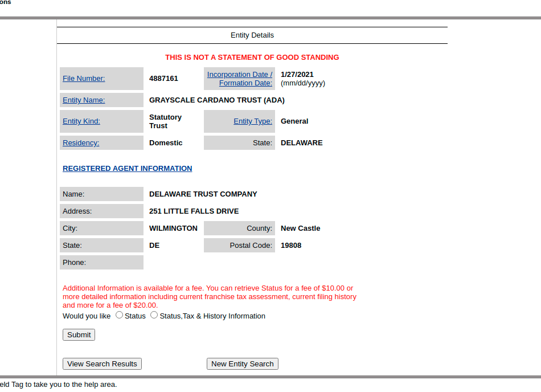
Task: Click the agent Name label cell
Action: point(101,194)
